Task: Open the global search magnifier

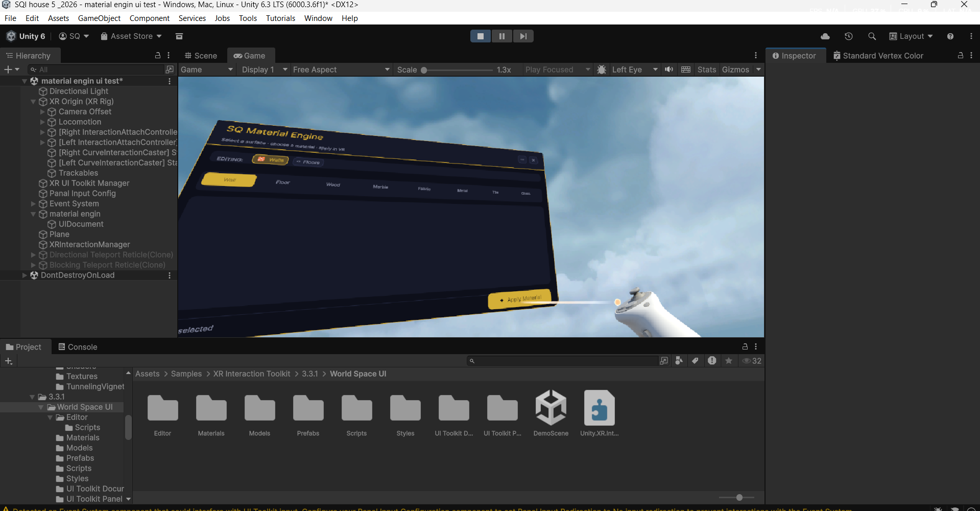Action: (x=872, y=36)
